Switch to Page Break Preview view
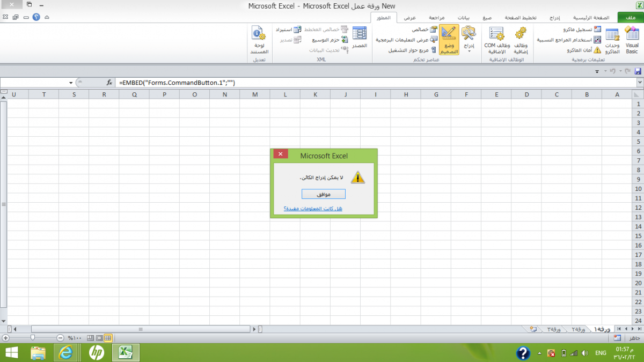Screen dimensions: 644x362 90,338
